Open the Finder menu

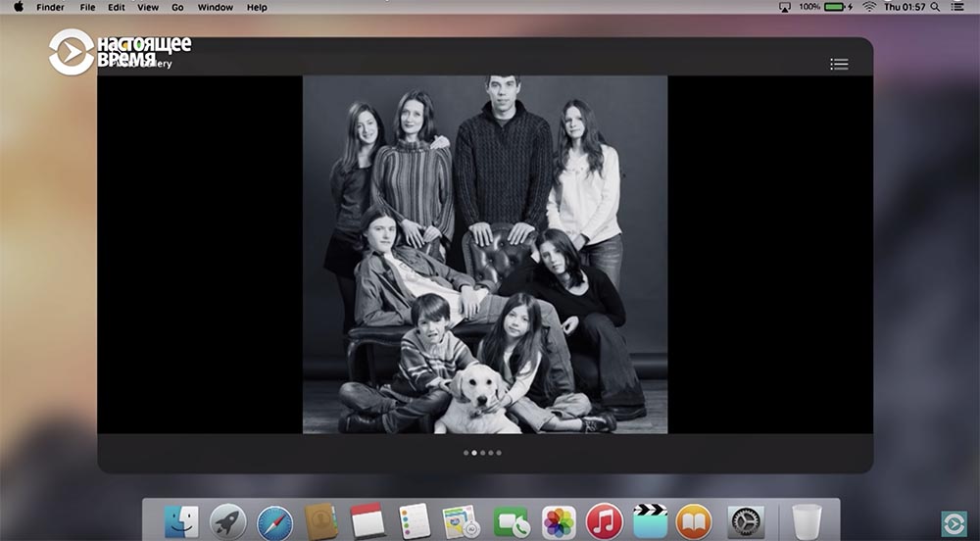coord(51,8)
